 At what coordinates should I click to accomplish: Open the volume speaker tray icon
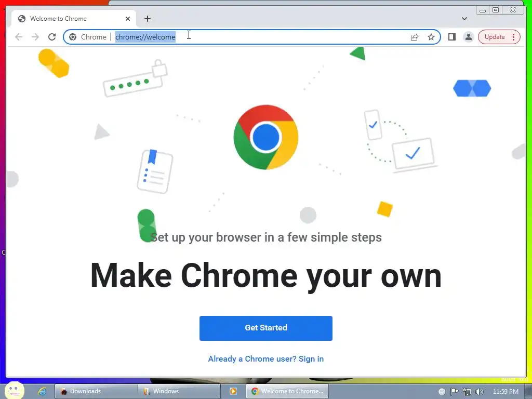pyautogui.click(x=479, y=392)
